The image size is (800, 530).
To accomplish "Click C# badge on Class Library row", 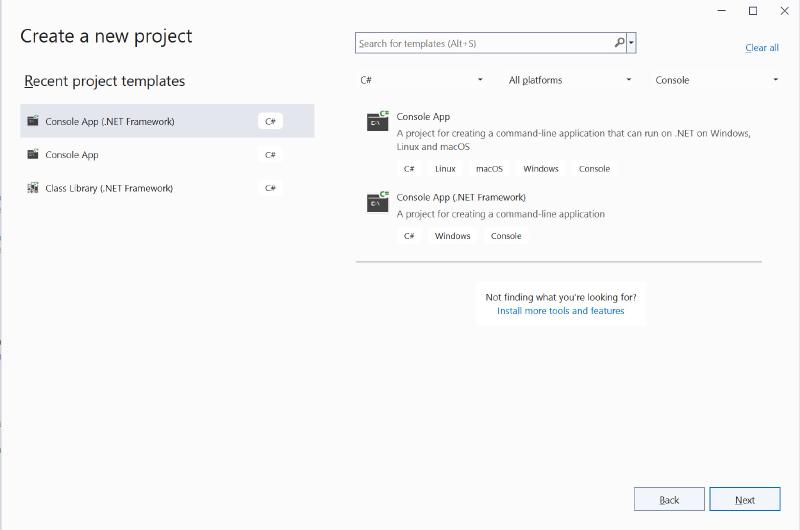I will pos(270,188).
